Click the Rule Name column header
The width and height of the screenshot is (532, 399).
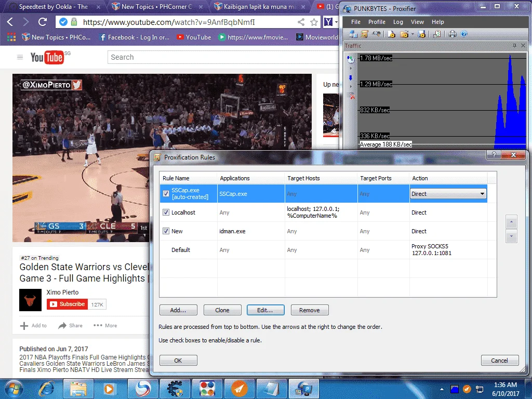pyautogui.click(x=188, y=178)
